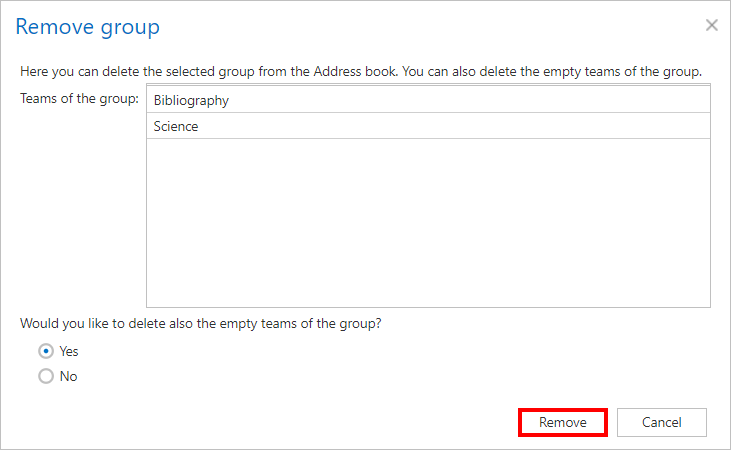Click the delete empty teams question text
The width and height of the screenshot is (731, 450).
[201, 323]
